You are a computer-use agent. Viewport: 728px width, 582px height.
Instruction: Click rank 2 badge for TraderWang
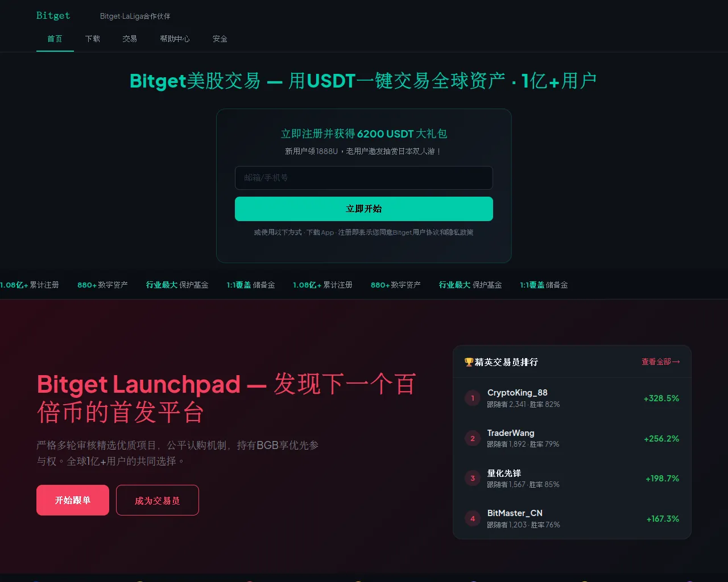473,439
